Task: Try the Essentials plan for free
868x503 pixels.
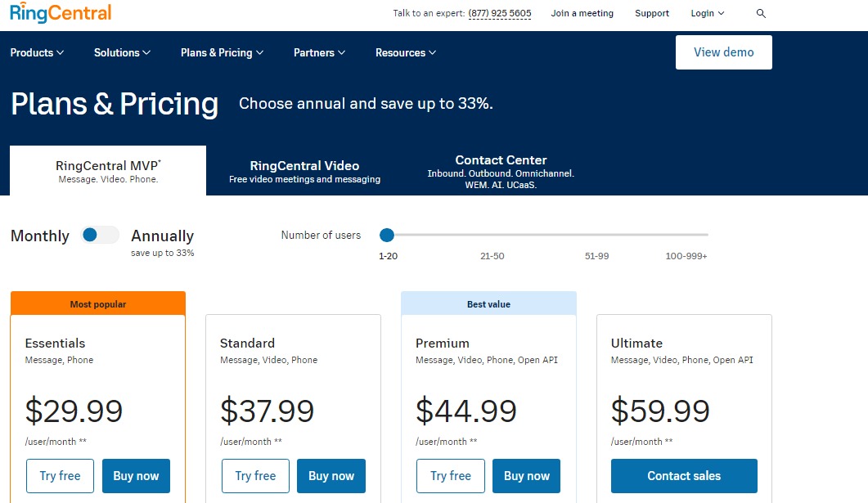Action: tap(60, 475)
